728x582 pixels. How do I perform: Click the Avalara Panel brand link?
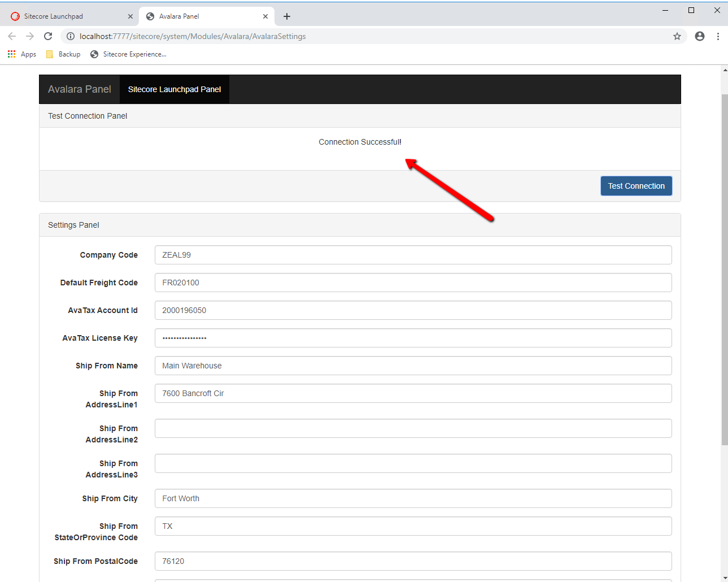click(x=80, y=89)
